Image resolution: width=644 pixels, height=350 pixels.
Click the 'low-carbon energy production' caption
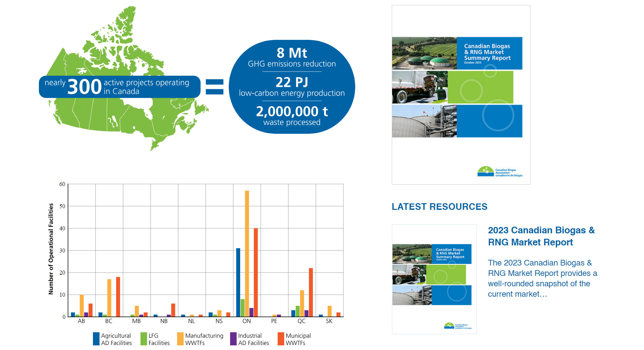(292, 93)
